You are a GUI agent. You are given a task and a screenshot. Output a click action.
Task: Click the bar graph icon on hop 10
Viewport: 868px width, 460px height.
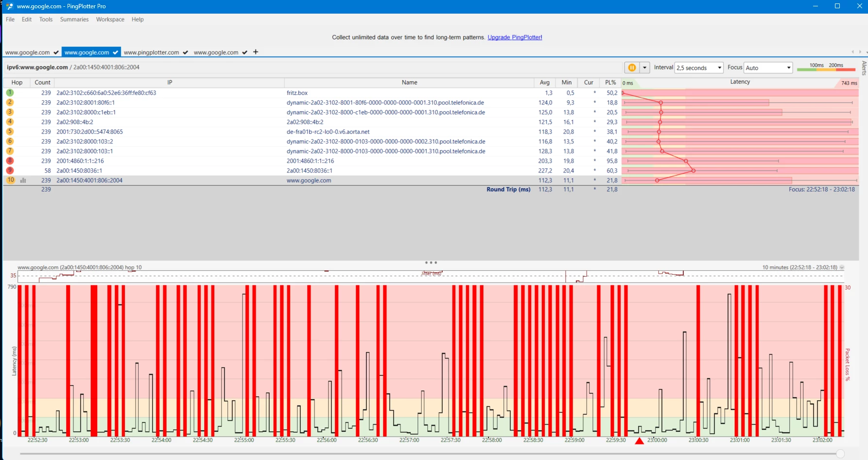click(23, 180)
